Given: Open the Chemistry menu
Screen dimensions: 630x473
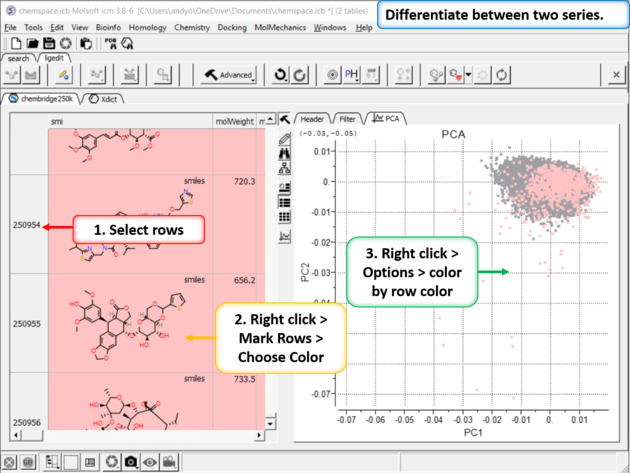Looking at the screenshot, I should [192, 27].
